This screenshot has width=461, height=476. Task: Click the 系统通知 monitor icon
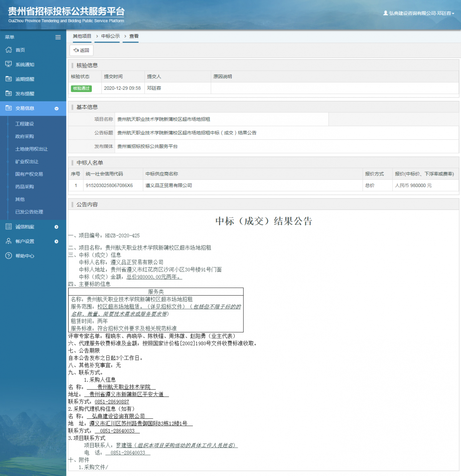point(8,64)
